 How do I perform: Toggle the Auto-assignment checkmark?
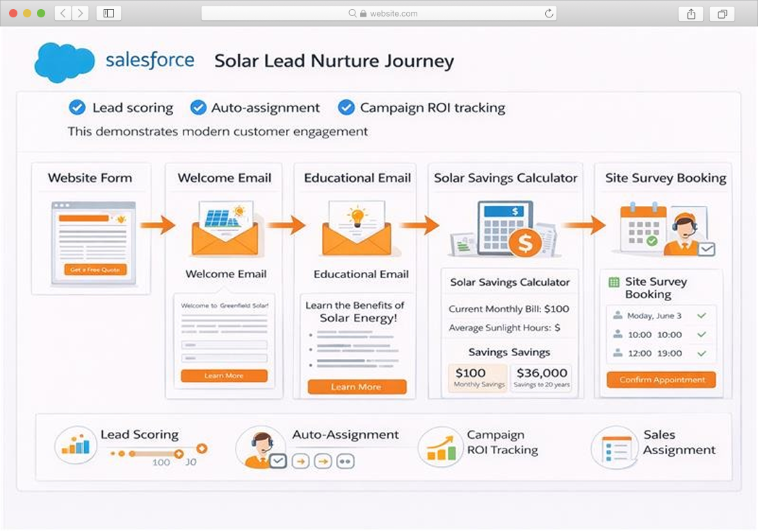coord(198,108)
